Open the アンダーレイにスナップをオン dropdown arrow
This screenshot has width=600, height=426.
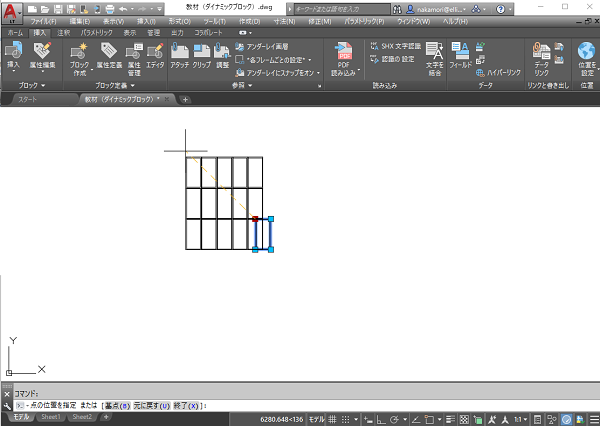click(318, 73)
